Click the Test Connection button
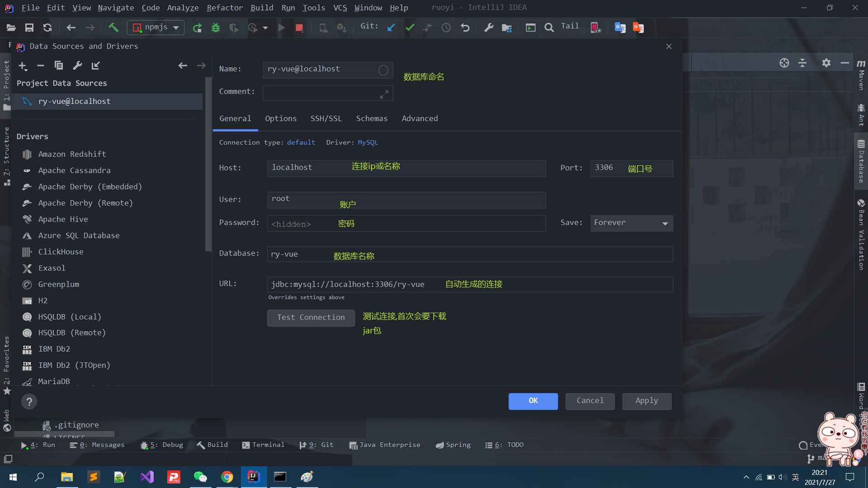868x488 pixels. (311, 318)
